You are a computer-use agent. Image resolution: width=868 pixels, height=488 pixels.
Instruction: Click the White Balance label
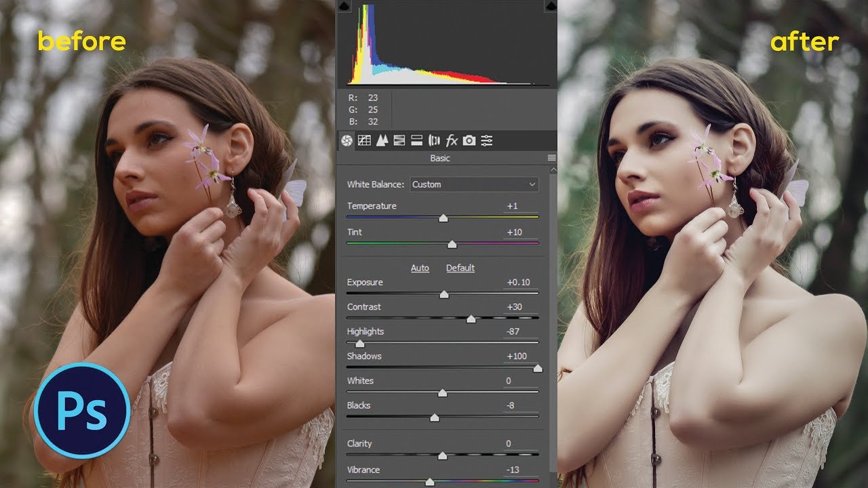(376, 184)
